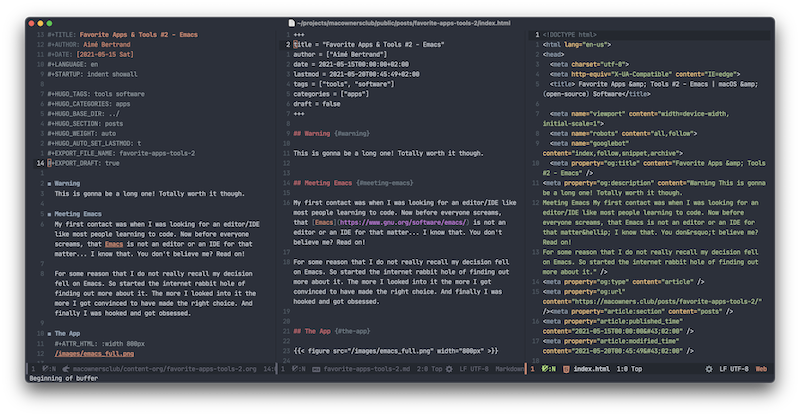
Task: Open the /images/emacs_full.png link in org pane
Action: tap(94, 353)
